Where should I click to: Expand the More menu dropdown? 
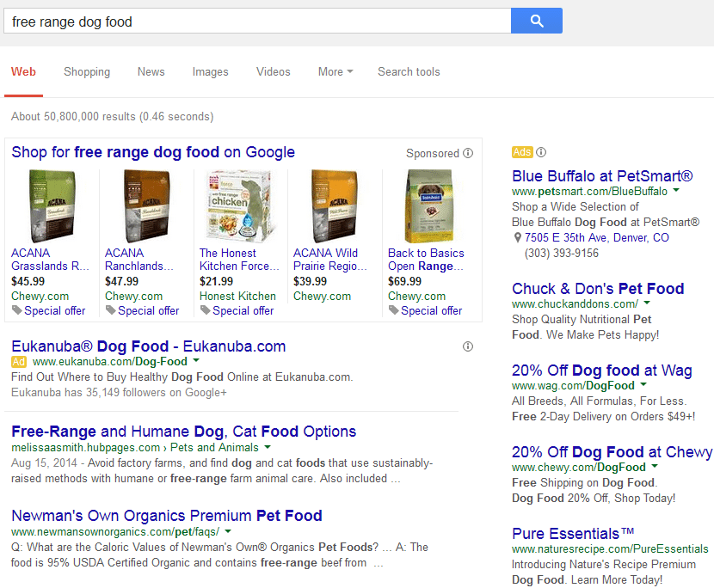[x=335, y=72]
